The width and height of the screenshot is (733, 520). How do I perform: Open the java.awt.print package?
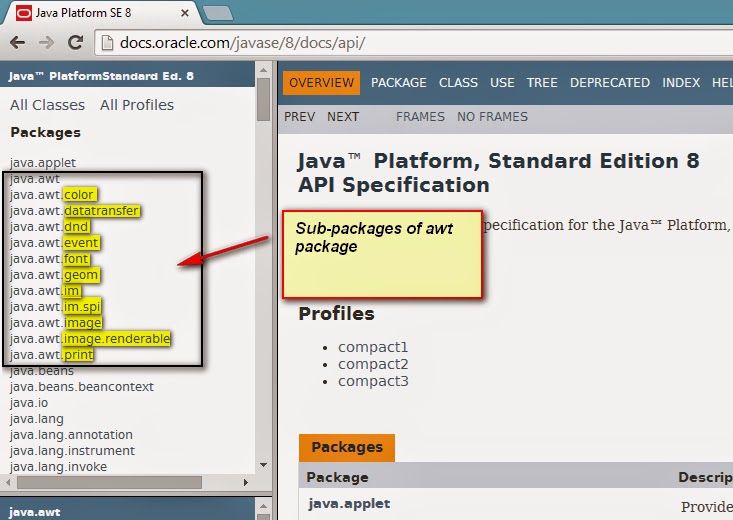[51, 355]
